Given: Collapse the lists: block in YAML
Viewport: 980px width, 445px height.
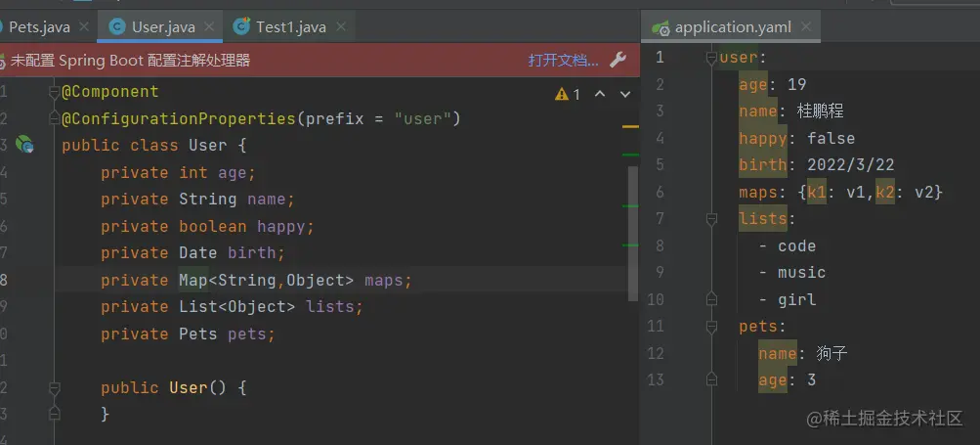Looking at the screenshot, I should 711,219.
